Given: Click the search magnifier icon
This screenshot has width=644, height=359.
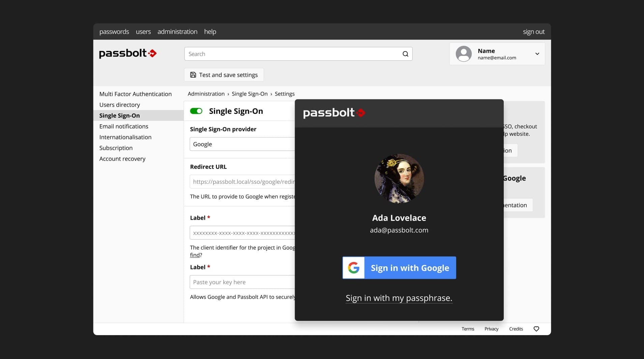Looking at the screenshot, I should pos(405,54).
